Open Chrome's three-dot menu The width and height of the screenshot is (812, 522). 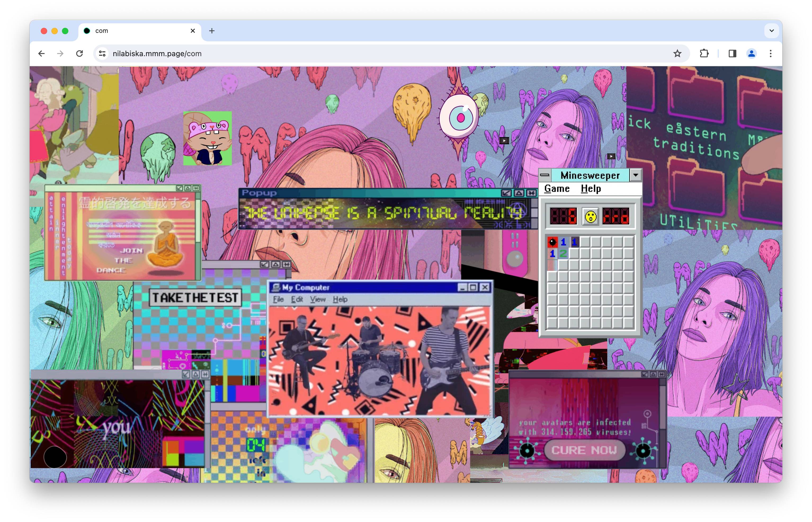(x=770, y=54)
